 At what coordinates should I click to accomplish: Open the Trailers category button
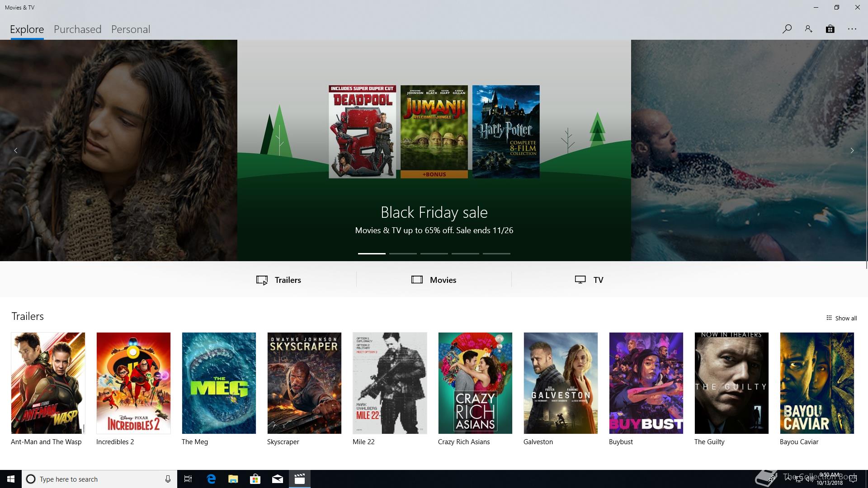278,280
